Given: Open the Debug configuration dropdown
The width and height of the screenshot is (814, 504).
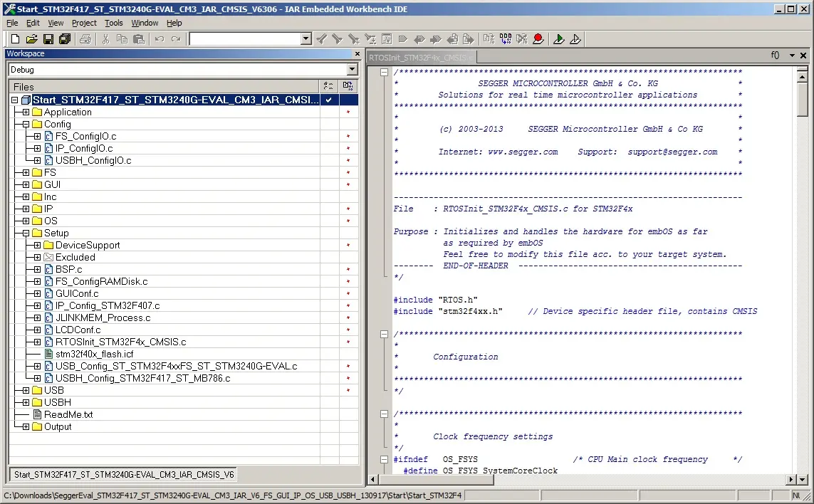Looking at the screenshot, I should [352, 70].
